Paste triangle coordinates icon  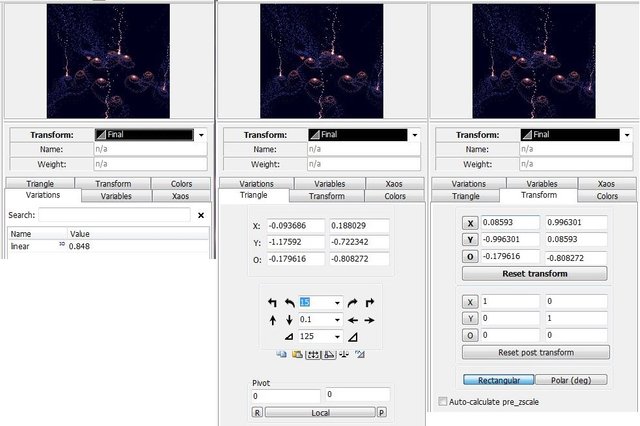pos(297,354)
